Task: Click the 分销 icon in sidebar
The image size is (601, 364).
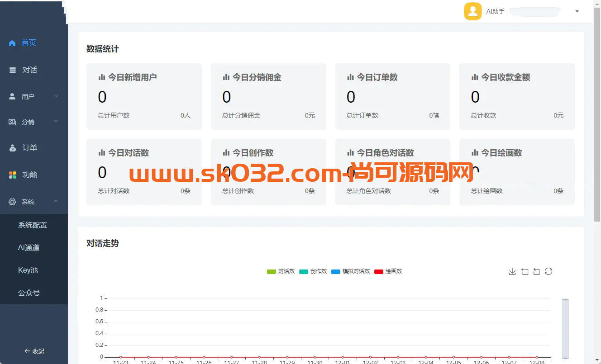Action: 12,122
